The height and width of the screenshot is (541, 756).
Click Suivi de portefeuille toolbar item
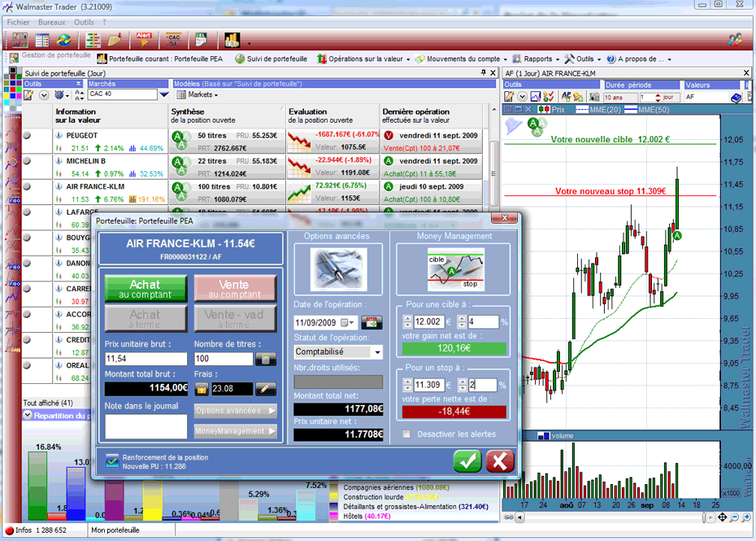click(271, 59)
